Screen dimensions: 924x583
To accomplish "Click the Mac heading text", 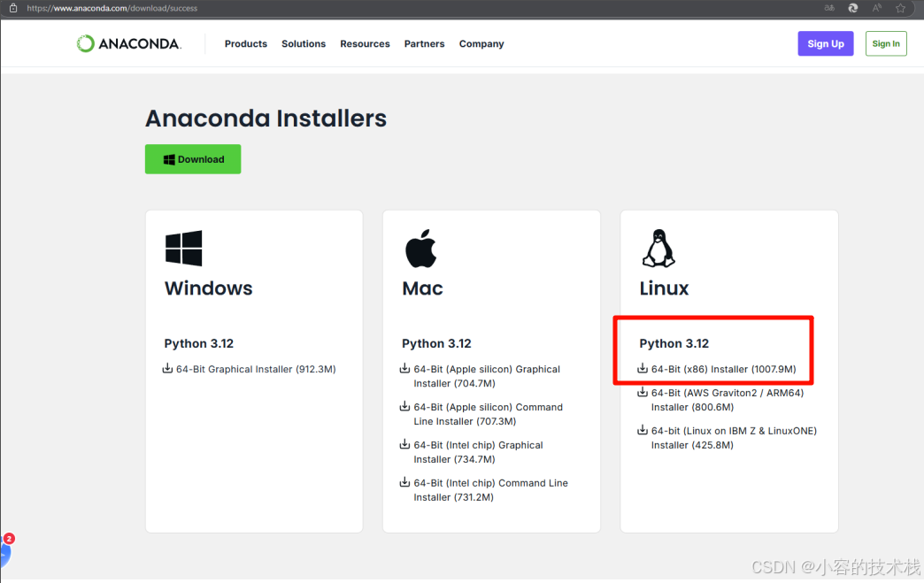I will (422, 288).
